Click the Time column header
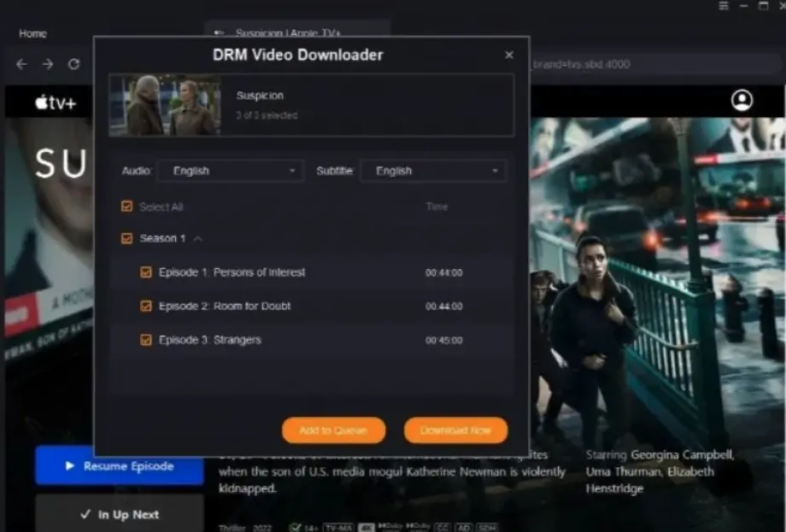Image resolution: width=786 pixels, height=532 pixels. pyautogui.click(x=437, y=207)
